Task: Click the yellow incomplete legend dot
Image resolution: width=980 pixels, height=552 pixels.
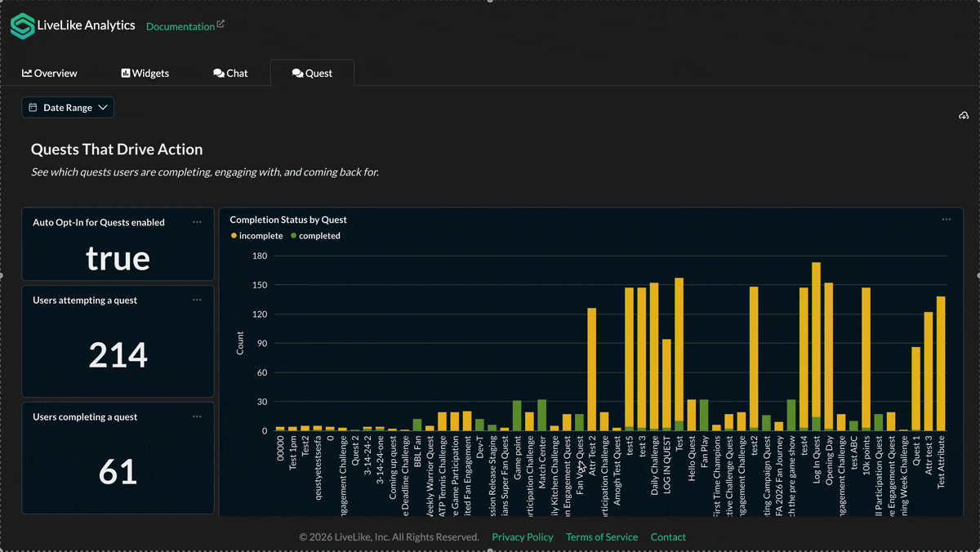Action: pyautogui.click(x=234, y=236)
